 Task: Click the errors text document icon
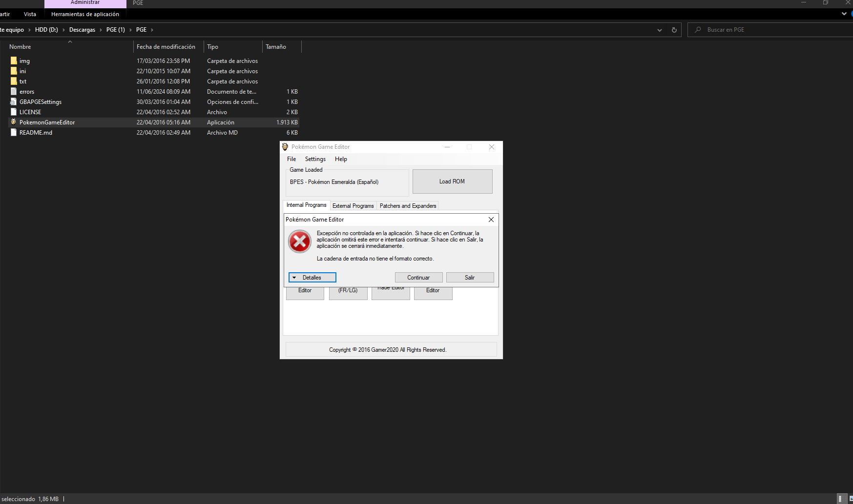point(14,92)
